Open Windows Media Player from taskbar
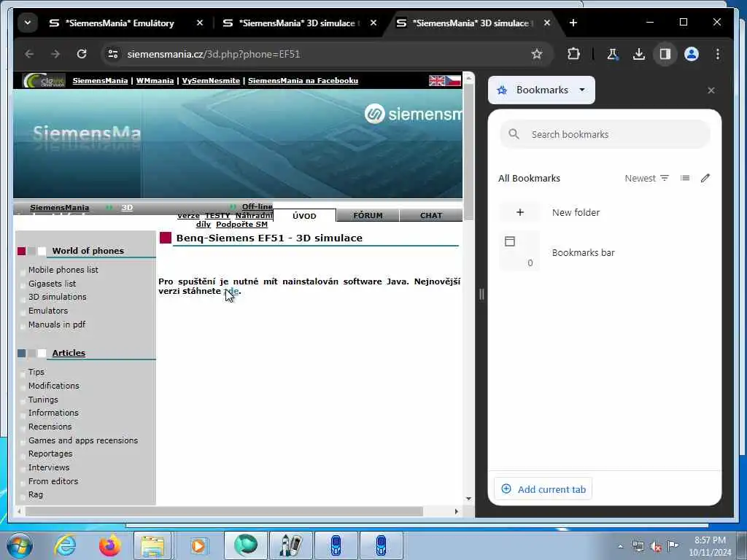 tap(198, 545)
